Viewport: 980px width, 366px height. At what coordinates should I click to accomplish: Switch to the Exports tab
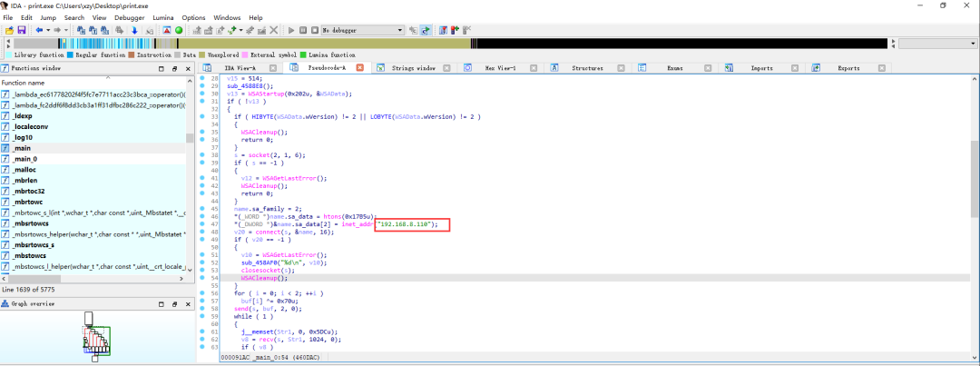tap(848, 68)
